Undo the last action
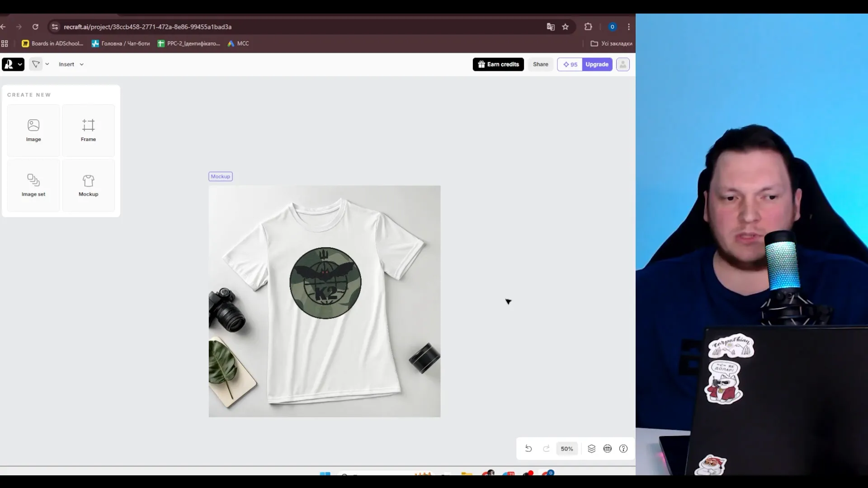Image resolution: width=868 pixels, height=488 pixels. click(528, 448)
